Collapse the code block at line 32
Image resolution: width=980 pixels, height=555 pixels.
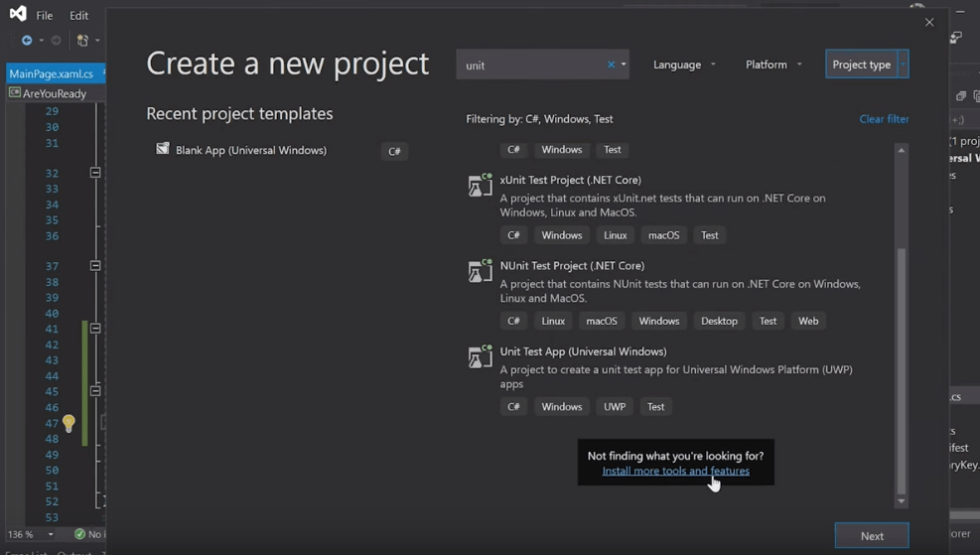click(x=95, y=173)
